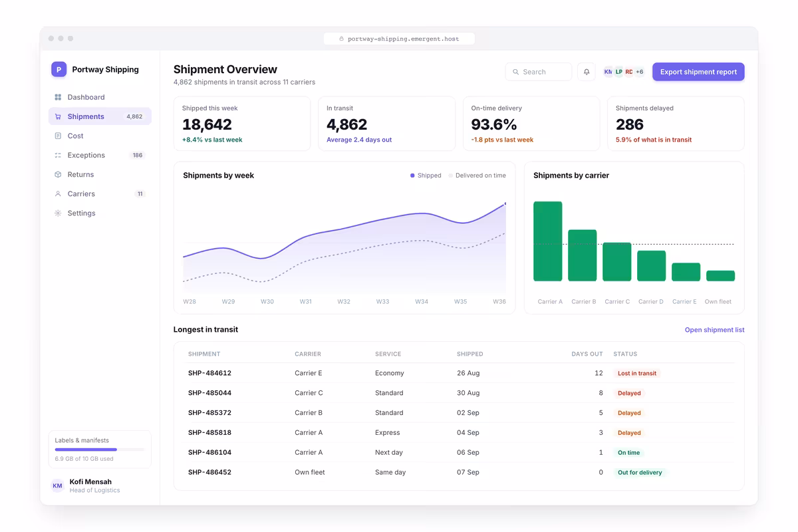Click shipment SHP-484612
The width and height of the screenshot is (798, 532).
click(209, 373)
